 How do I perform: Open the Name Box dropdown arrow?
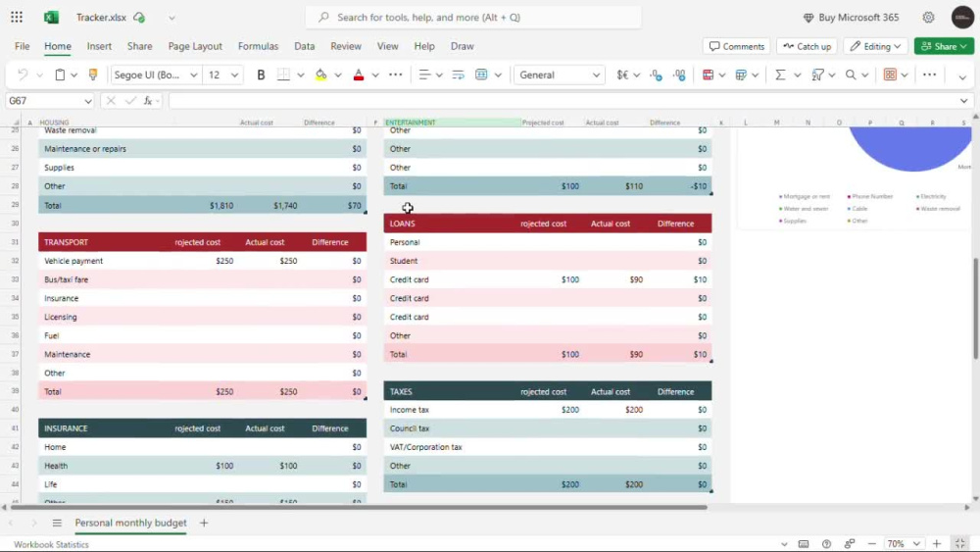(88, 101)
